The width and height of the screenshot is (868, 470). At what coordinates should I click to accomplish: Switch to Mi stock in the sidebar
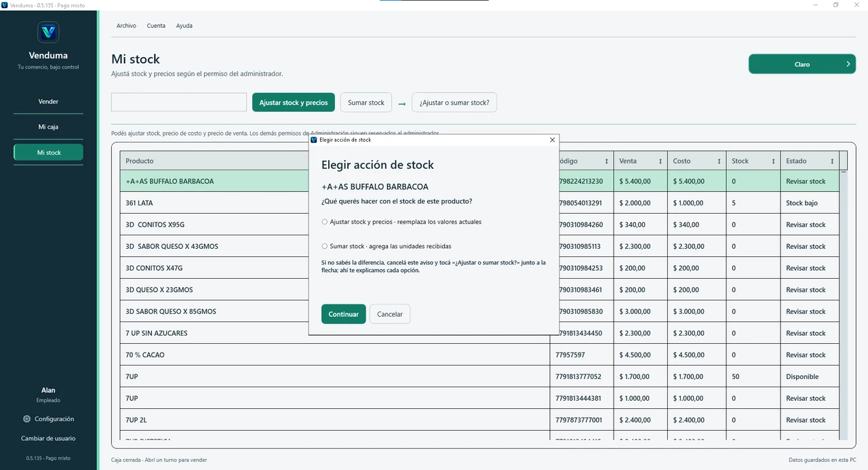48,153
